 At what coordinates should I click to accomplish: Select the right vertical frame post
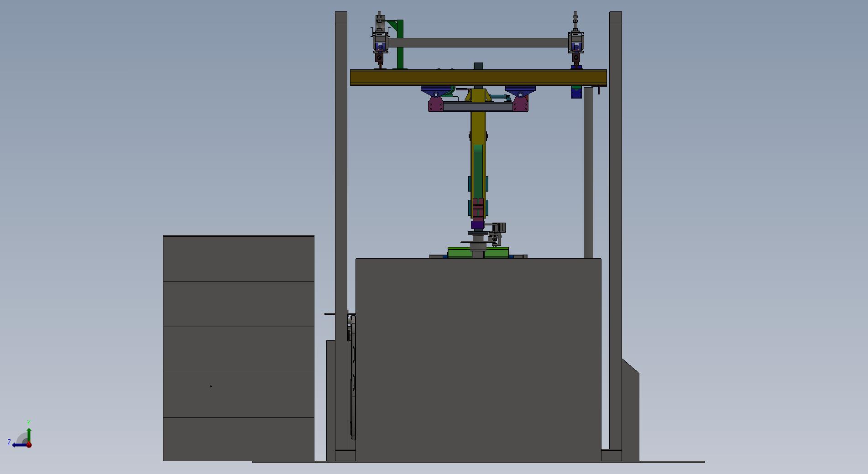point(616,230)
